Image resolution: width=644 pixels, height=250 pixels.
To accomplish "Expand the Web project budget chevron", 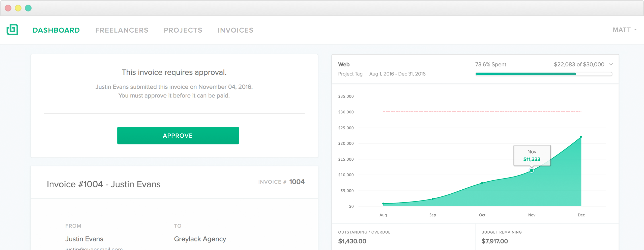I will pos(611,64).
